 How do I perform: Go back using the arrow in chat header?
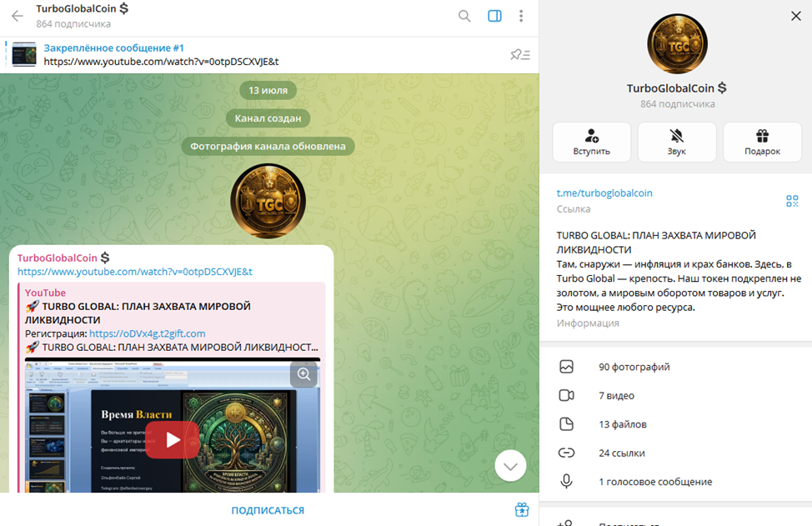pyautogui.click(x=18, y=16)
